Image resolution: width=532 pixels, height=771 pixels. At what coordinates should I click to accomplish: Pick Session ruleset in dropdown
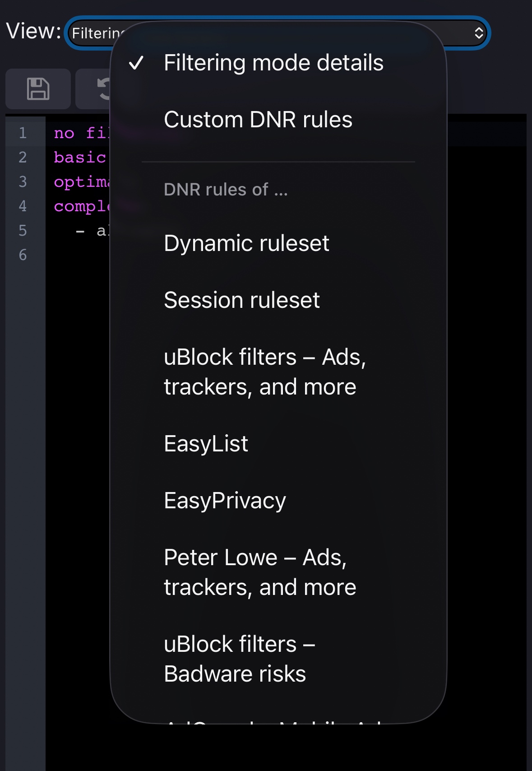tap(242, 300)
